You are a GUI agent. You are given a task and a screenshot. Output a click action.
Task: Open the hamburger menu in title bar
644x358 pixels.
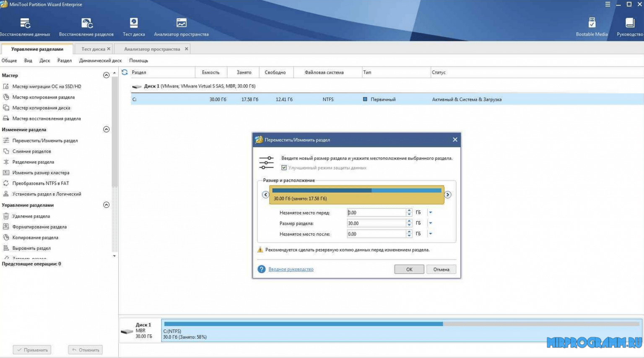(x=608, y=4)
